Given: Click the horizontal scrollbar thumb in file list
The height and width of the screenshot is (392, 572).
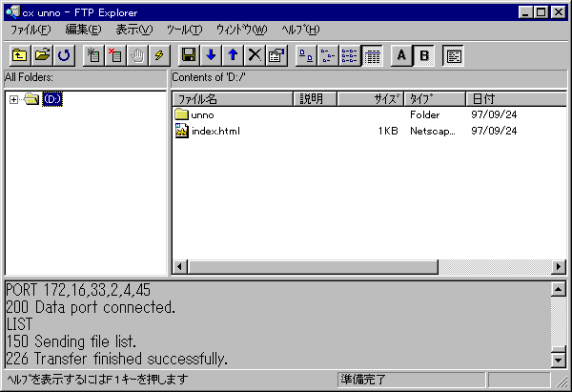Looking at the screenshot, I should [x=313, y=267].
